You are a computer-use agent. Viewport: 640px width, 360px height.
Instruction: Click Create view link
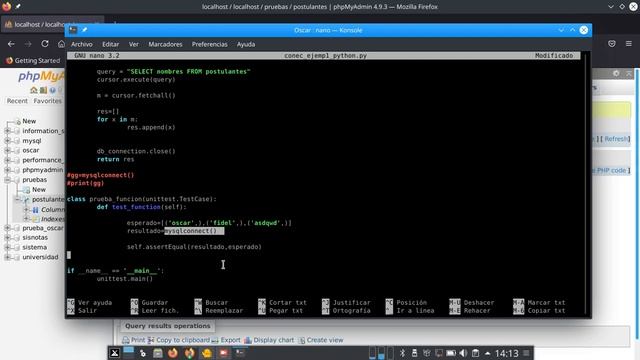320,340
